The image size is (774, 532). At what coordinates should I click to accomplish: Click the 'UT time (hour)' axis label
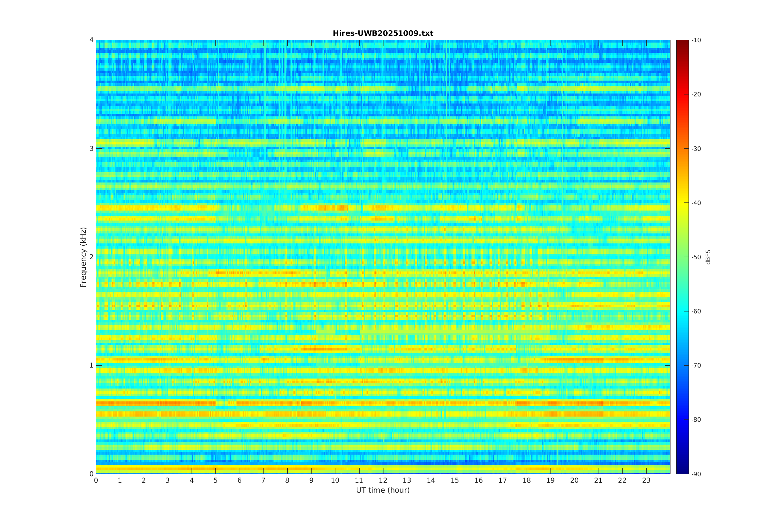click(x=383, y=490)
